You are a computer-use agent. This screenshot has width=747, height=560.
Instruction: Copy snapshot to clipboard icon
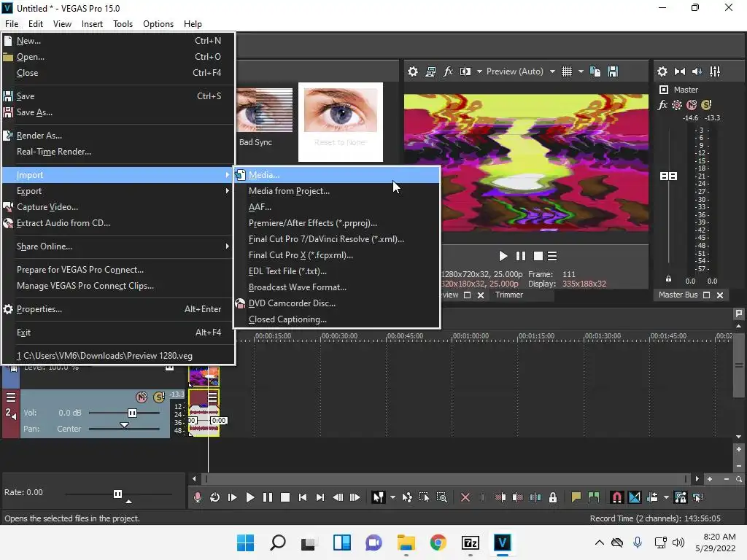coord(595,71)
